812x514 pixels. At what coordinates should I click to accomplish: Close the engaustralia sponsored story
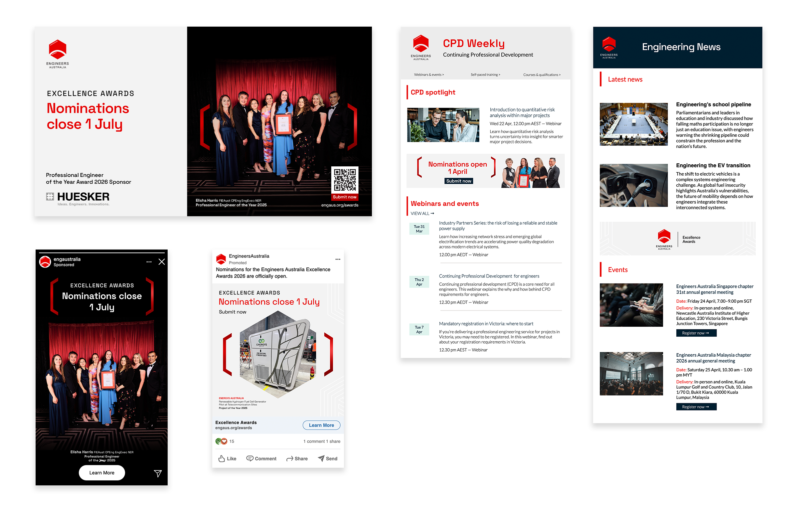pyautogui.click(x=162, y=262)
